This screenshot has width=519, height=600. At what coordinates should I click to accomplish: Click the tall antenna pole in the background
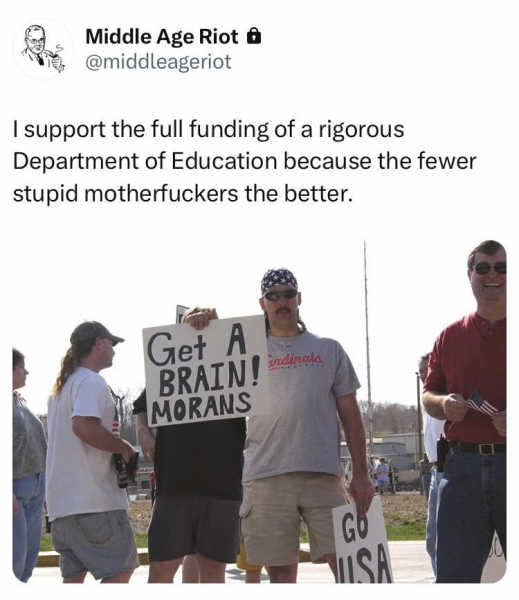(x=368, y=344)
